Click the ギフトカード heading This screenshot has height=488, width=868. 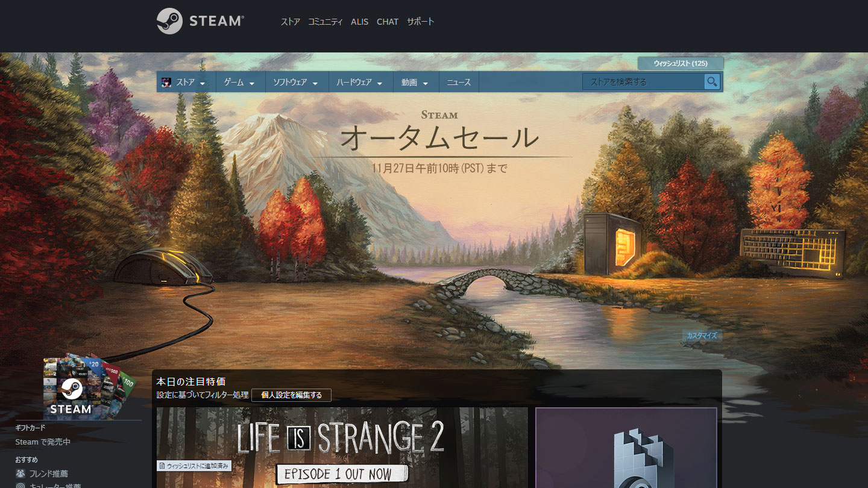point(30,428)
